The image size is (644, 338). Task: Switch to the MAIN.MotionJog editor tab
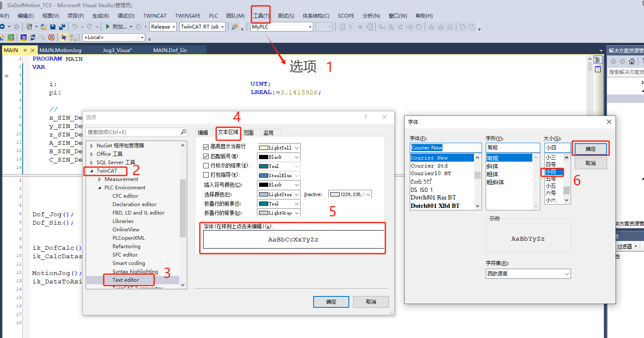(x=60, y=50)
